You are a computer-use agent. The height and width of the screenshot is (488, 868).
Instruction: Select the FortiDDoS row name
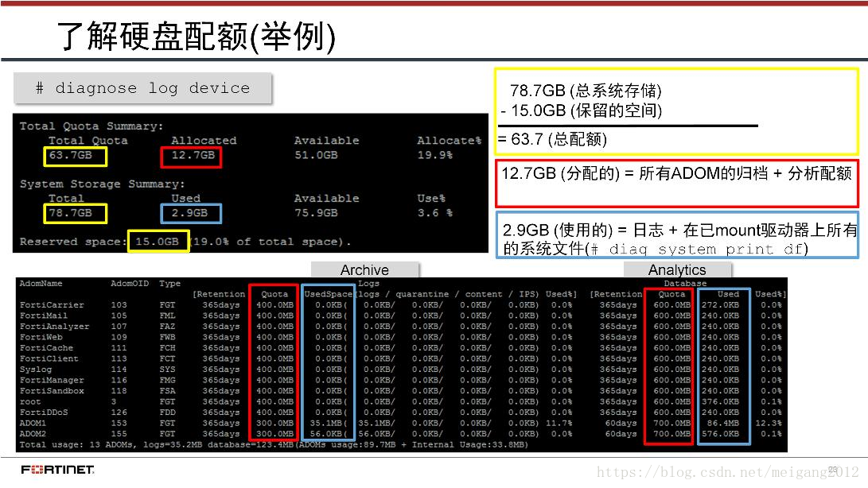pos(43,412)
